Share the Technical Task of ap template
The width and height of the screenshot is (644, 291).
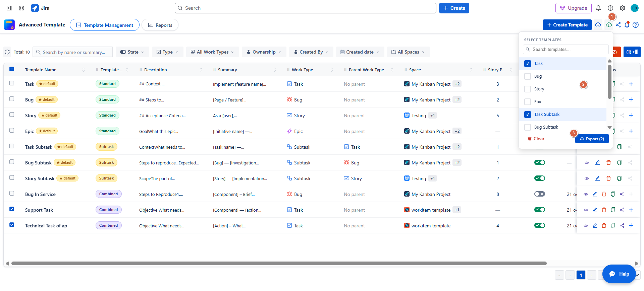(x=622, y=226)
